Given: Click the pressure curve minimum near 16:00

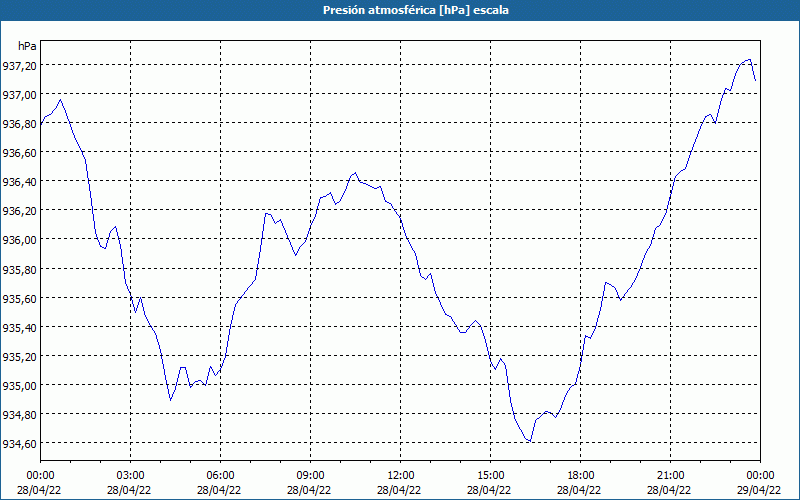Looking at the screenshot, I should pos(531,441).
